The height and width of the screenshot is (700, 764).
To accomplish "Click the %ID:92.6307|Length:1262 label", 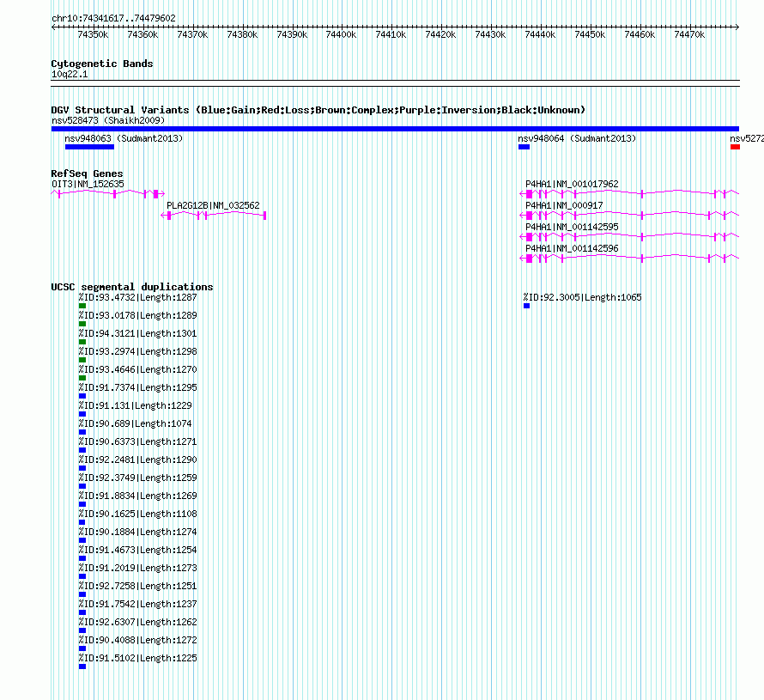I will (x=138, y=622).
